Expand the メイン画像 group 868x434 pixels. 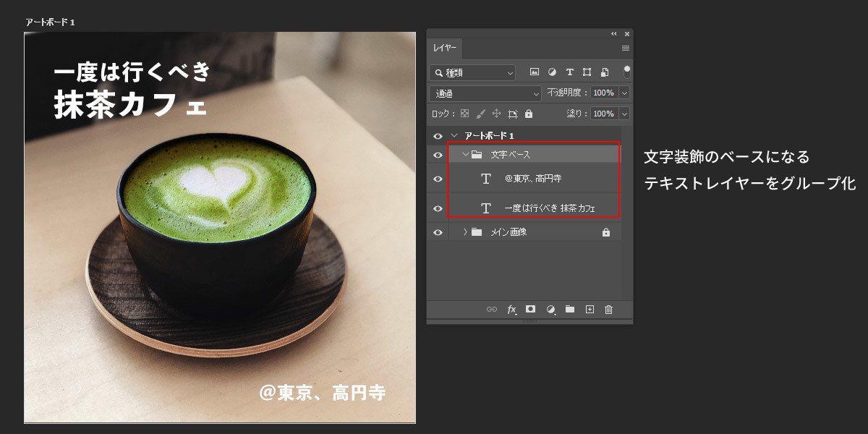point(465,232)
